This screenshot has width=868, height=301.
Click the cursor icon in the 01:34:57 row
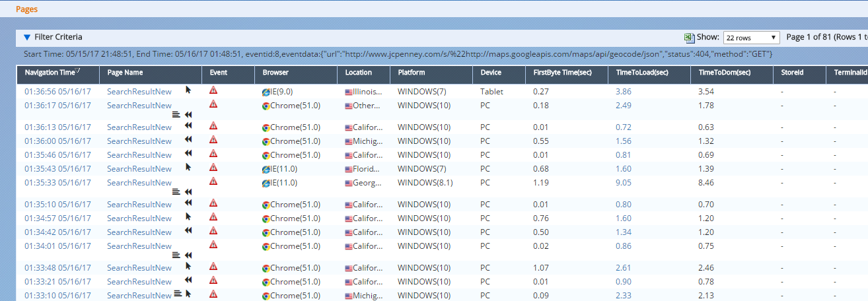point(188,217)
